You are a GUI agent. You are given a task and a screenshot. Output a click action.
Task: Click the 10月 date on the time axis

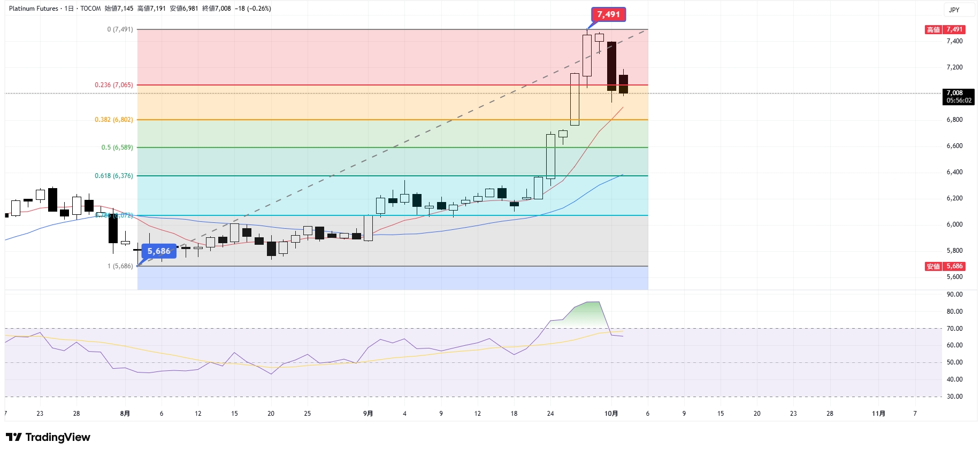(611, 414)
